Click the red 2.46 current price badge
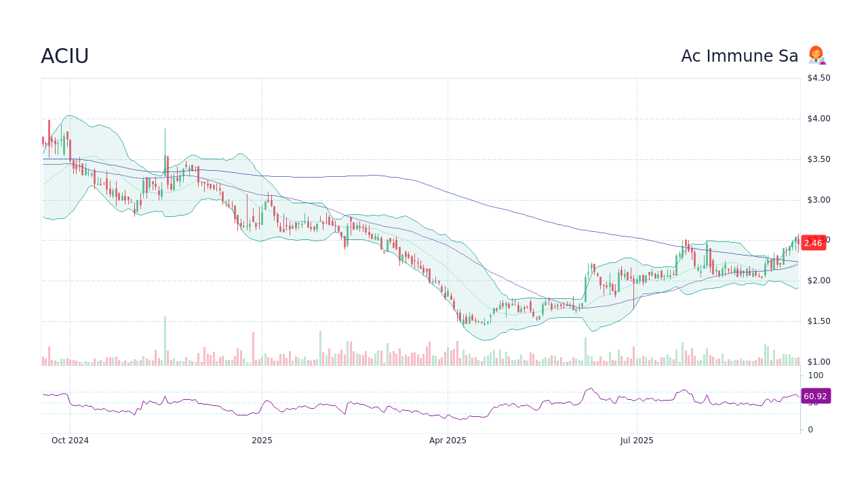Screen dimensions: 868x488 pos(812,243)
